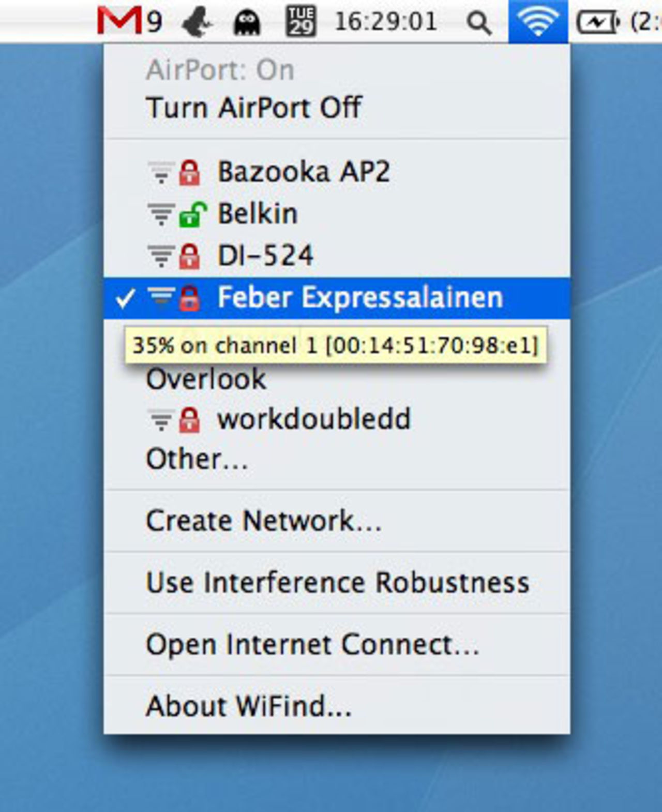Open the calendar date icon showing 29
The image size is (662, 812).
pyautogui.click(x=301, y=22)
